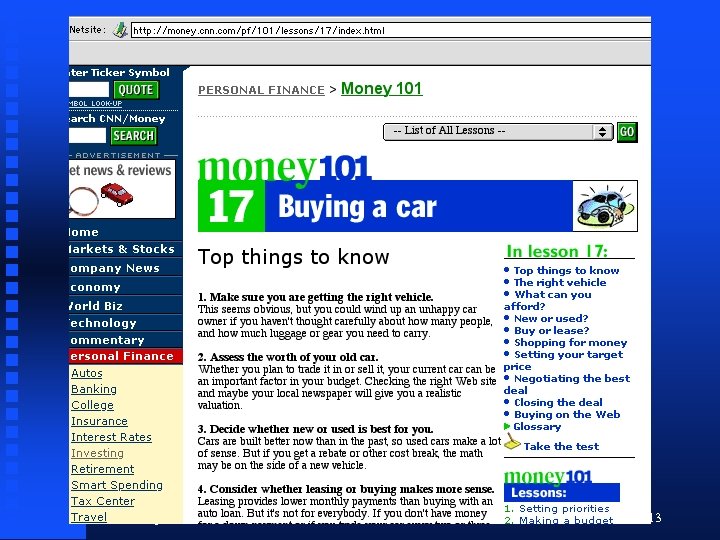The height and width of the screenshot is (540, 720).
Task: Click the green SEARCH button
Action: click(x=133, y=135)
